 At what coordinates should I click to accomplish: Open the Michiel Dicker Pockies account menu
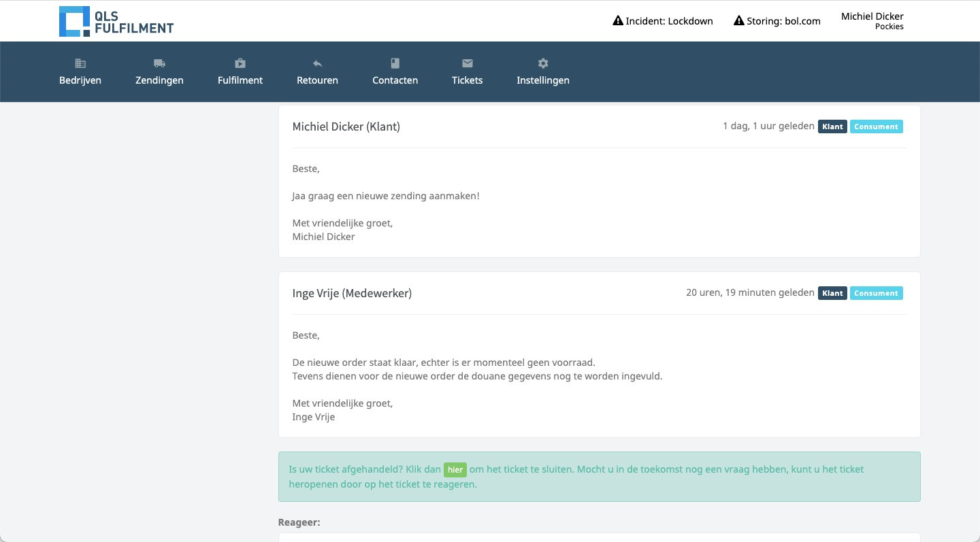872,21
